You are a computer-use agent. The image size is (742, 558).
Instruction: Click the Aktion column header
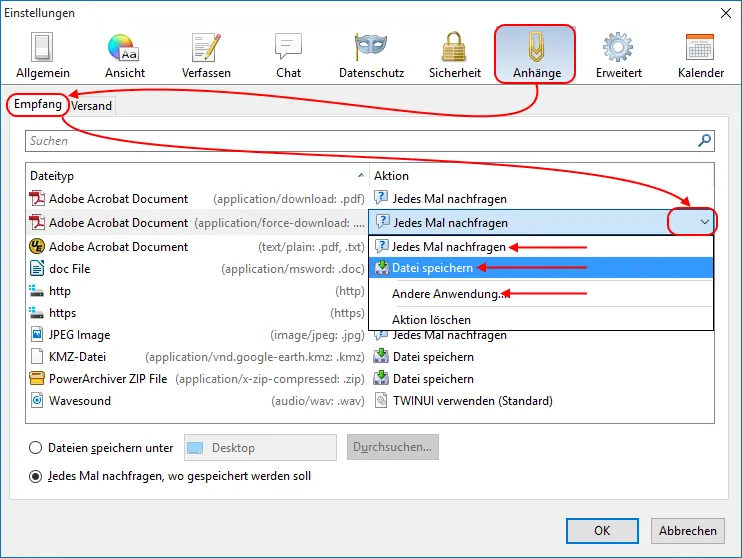(x=541, y=176)
